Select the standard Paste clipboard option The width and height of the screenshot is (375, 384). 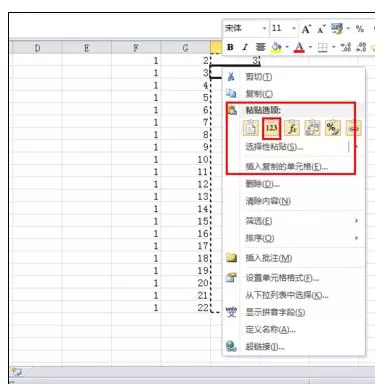(x=251, y=128)
